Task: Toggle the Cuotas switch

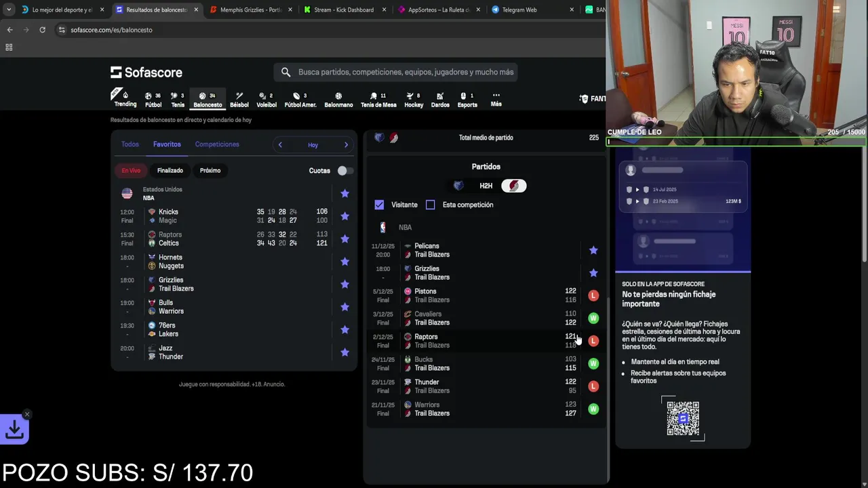Action: (x=345, y=171)
